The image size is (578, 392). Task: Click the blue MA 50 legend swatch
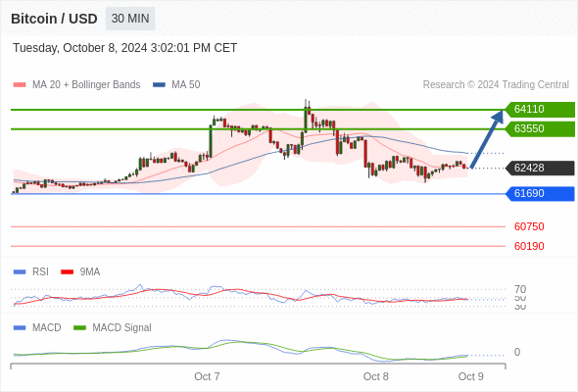pyautogui.click(x=159, y=85)
